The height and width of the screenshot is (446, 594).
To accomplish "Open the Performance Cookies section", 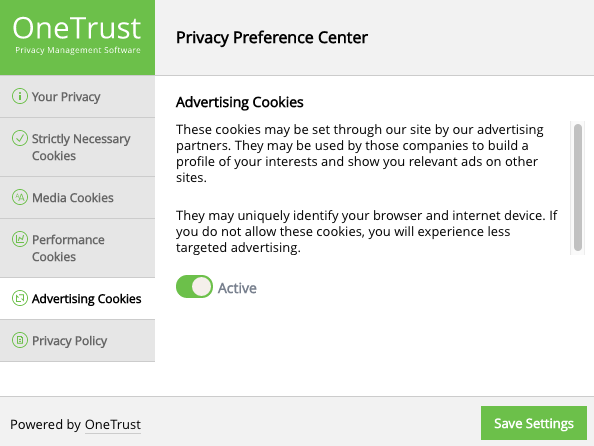I will pyautogui.click(x=77, y=248).
